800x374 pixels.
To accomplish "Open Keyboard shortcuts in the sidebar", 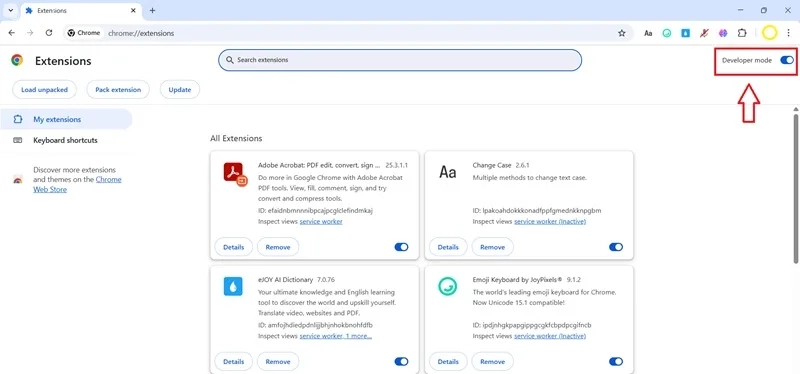I will [66, 140].
